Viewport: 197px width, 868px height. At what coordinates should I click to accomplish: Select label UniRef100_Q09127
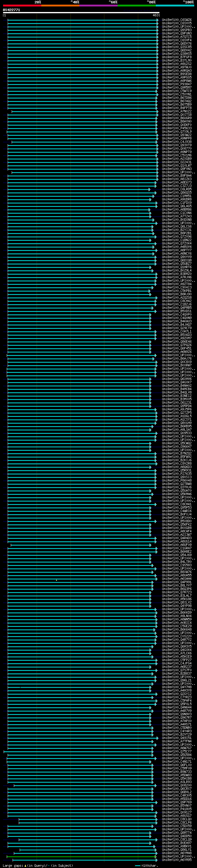pyautogui.click(x=176, y=812)
